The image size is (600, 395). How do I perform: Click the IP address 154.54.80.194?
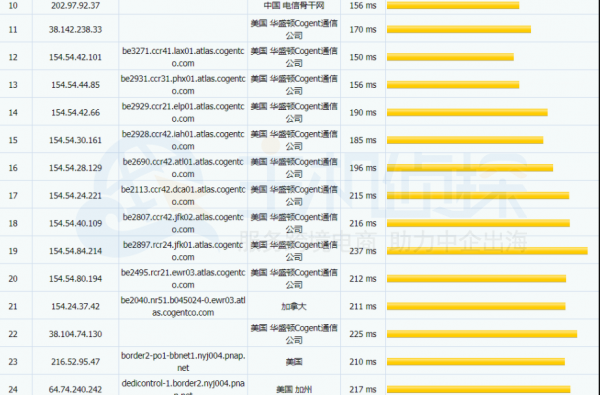[x=75, y=279]
